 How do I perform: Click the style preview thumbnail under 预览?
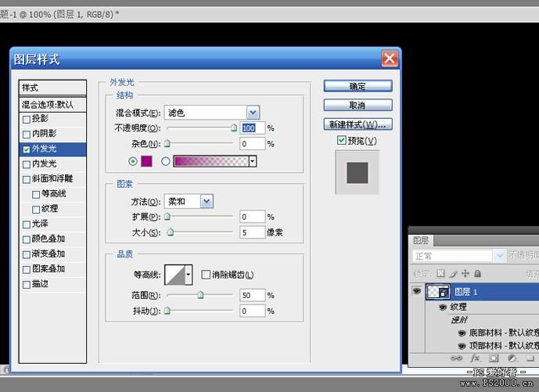pyautogui.click(x=358, y=173)
